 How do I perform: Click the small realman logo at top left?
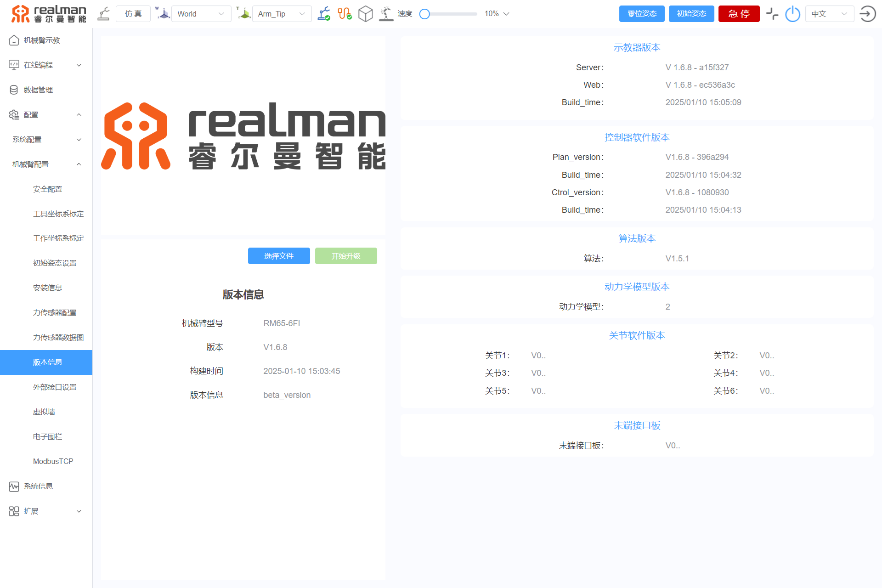[x=49, y=14]
